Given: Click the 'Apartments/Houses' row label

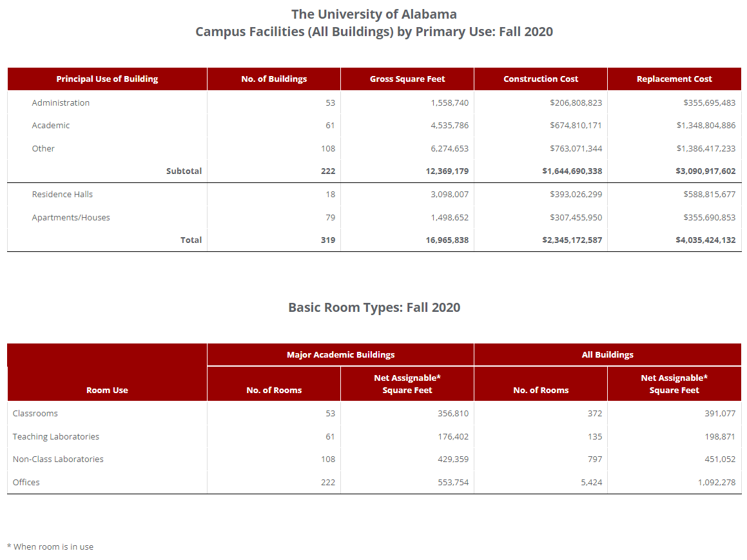Looking at the screenshot, I should tap(71, 218).
